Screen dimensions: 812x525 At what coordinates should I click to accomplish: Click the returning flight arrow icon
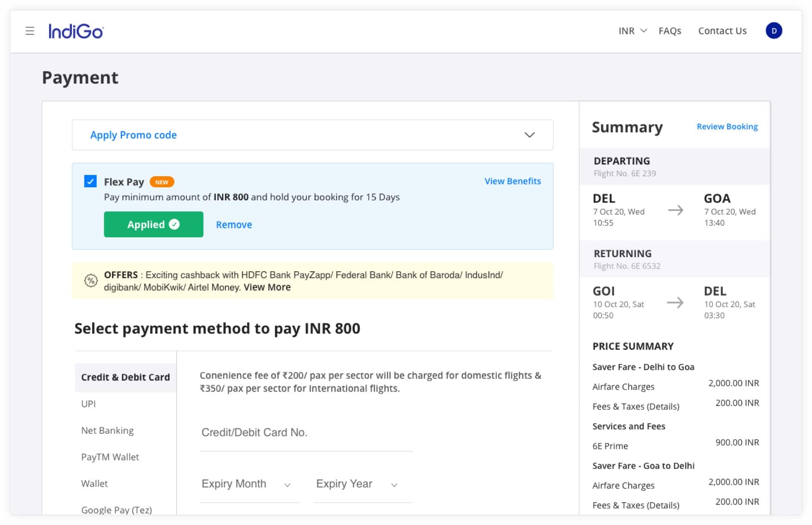675,303
